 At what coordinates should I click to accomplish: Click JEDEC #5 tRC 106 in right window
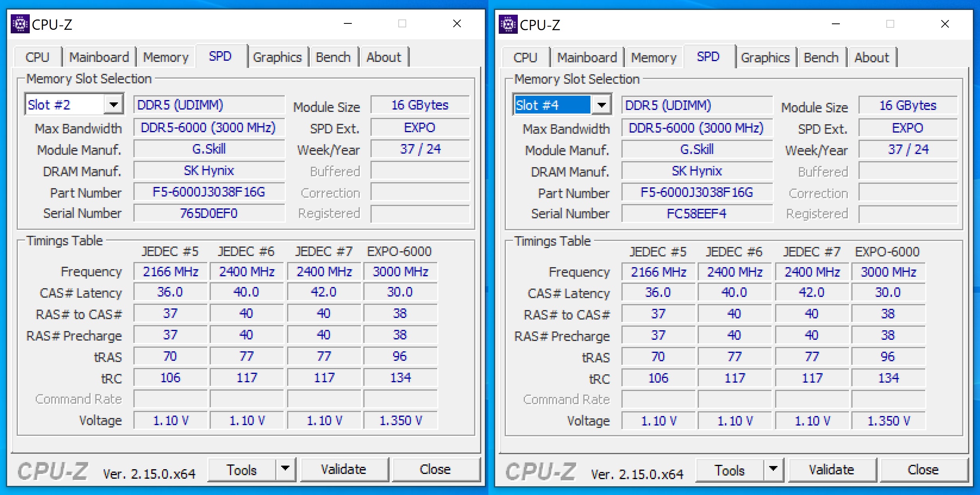tap(659, 378)
